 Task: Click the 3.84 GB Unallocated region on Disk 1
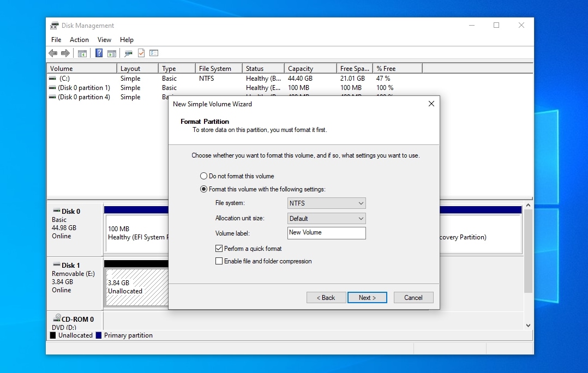[137, 287]
